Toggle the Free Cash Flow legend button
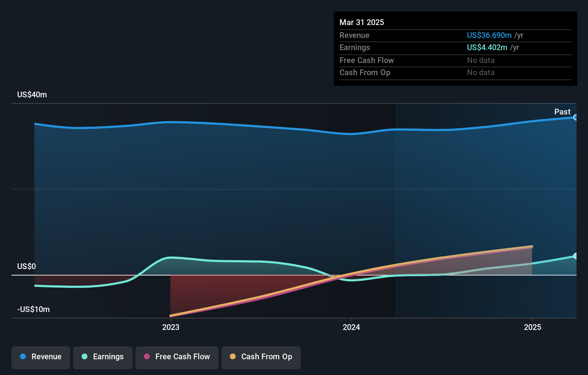588x375 pixels. 177,357
